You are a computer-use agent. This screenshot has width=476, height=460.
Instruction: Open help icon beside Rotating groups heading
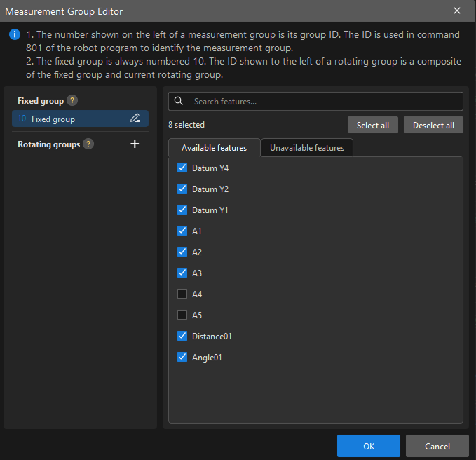88,144
